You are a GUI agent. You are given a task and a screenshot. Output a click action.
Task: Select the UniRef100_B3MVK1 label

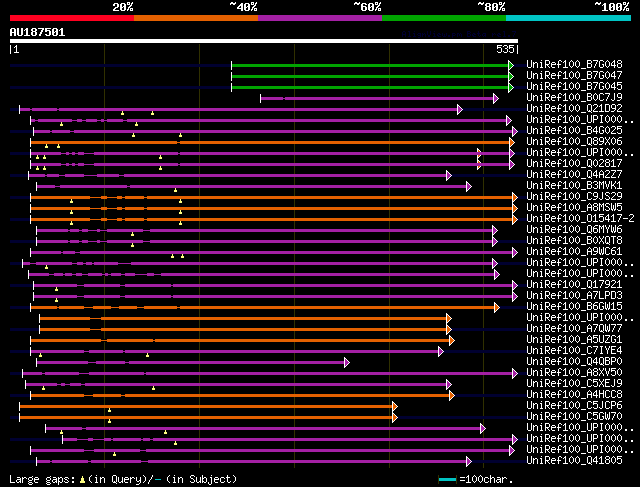(x=574, y=186)
